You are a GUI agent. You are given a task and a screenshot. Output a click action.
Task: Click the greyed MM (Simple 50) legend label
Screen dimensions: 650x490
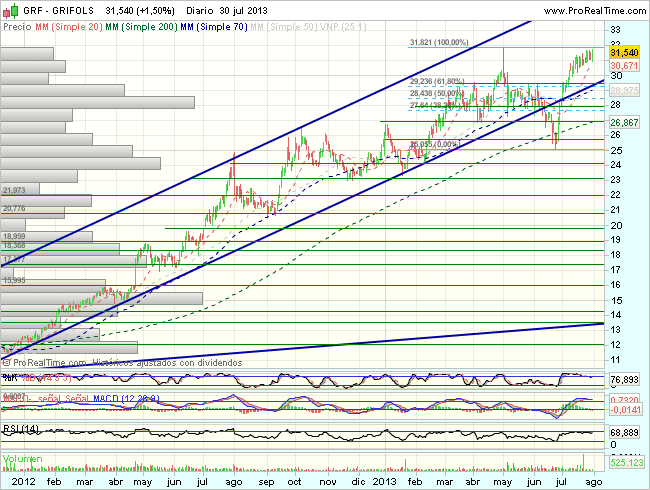pos(288,28)
